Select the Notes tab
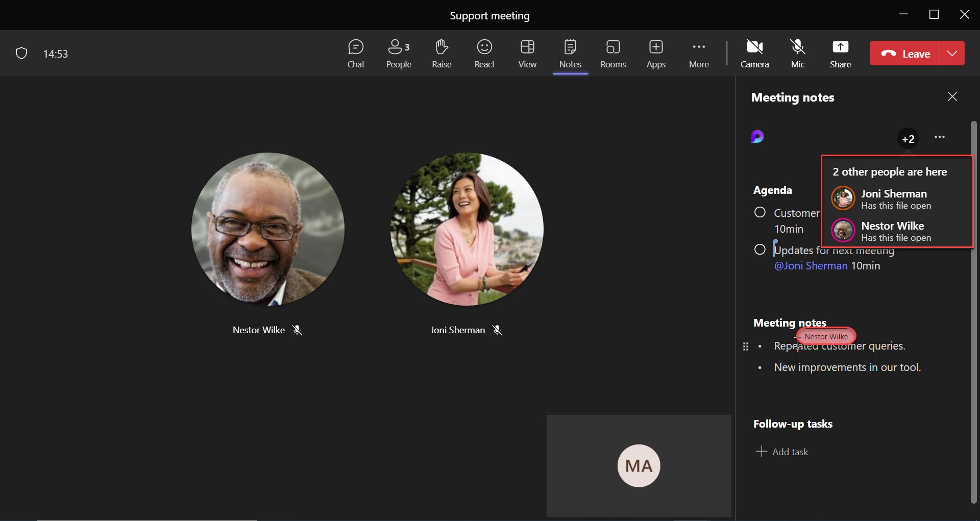Viewport: 980px width, 521px height. (x=570, y=54)
